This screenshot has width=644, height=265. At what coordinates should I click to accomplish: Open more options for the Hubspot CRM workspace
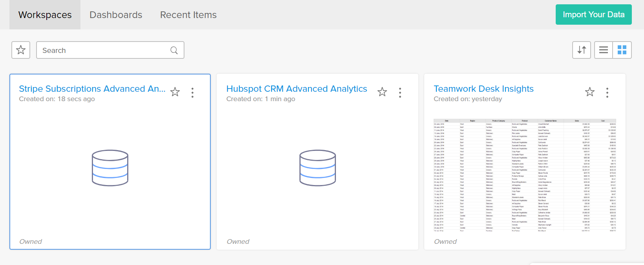tap(400, 93)
